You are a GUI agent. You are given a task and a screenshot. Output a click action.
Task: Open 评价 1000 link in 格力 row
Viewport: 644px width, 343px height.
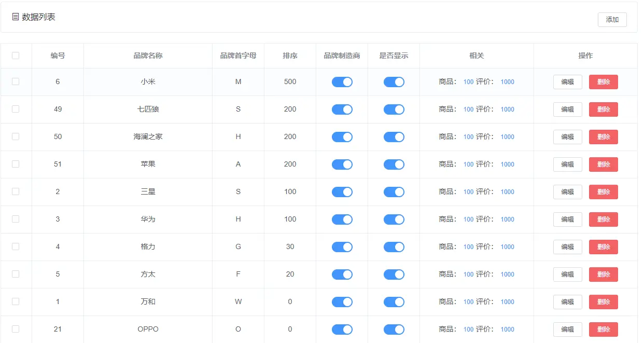pyautogui.click(x=507, y=247)
